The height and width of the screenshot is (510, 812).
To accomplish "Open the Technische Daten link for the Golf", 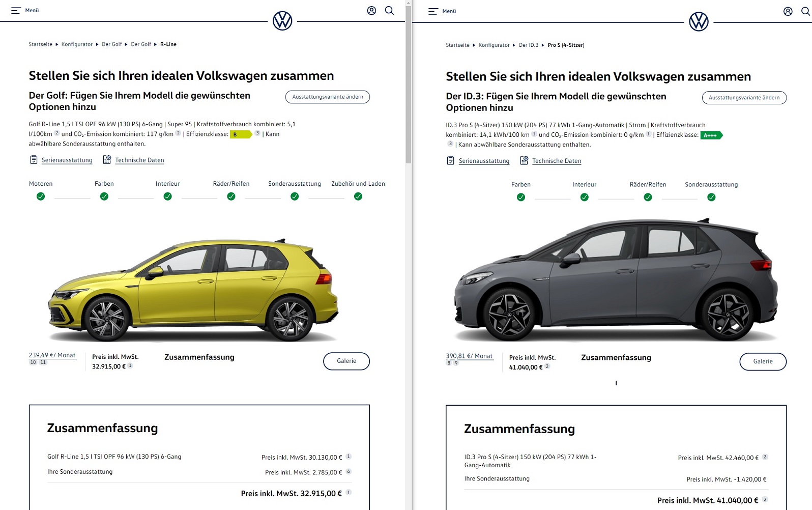I will pyautogui.click(x=139, y=160).
